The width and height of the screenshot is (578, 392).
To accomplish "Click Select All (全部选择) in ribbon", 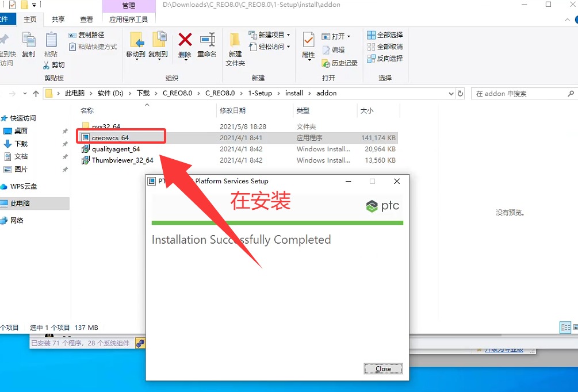I will 385,35.
